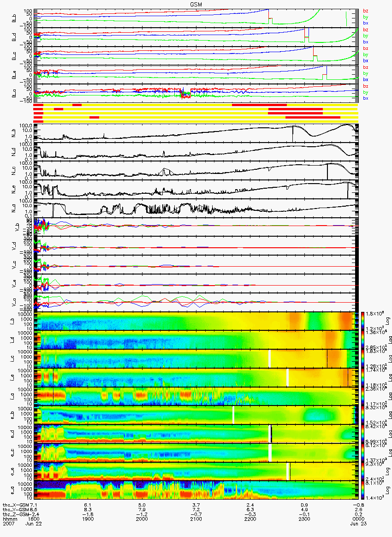The height and width of the screenshot is (537, 392).
Task: Click the 1.4×10³ color scale minimum label
Action: [x=375, y=497]
